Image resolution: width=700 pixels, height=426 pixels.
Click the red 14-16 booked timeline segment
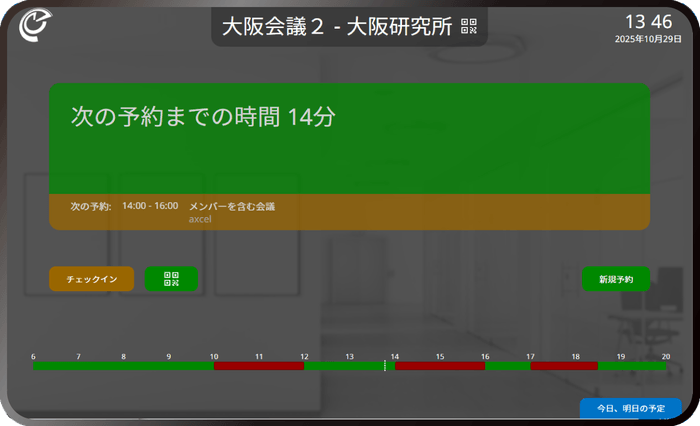(440, 366)
